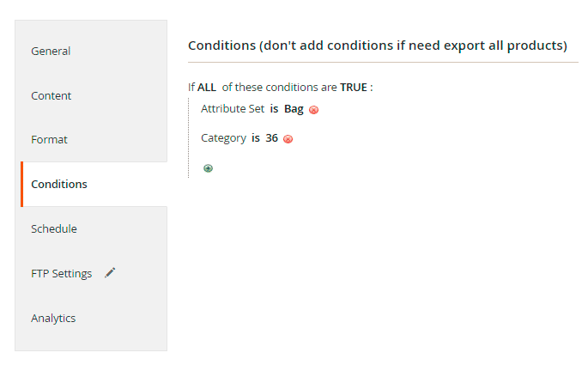Open operator 'is' for Attribute Set

274,109
